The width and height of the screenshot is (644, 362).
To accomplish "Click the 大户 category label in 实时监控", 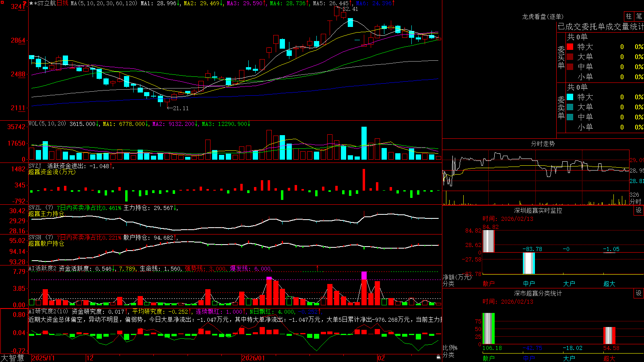I will [x=569, y=284].
